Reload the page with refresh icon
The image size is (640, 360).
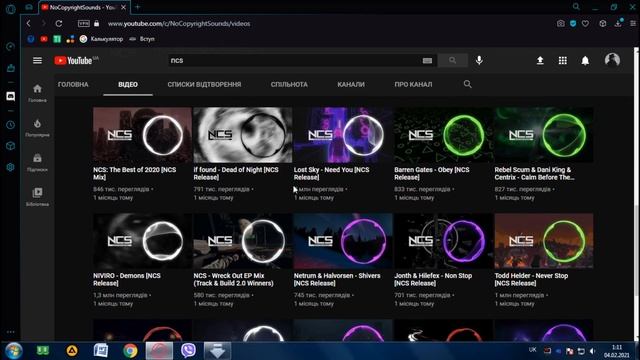point(59,23)
